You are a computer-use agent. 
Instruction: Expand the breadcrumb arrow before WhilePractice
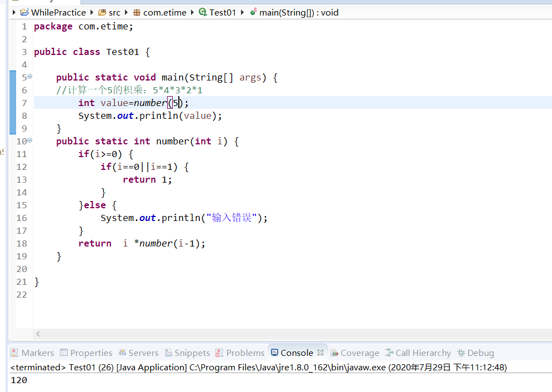pyautogui.click(x=14, y=13)
